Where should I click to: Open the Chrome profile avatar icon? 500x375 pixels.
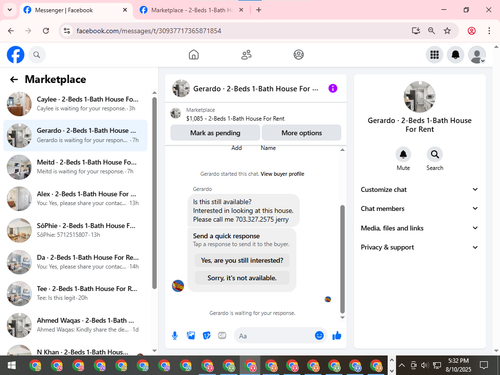point(471,31)
